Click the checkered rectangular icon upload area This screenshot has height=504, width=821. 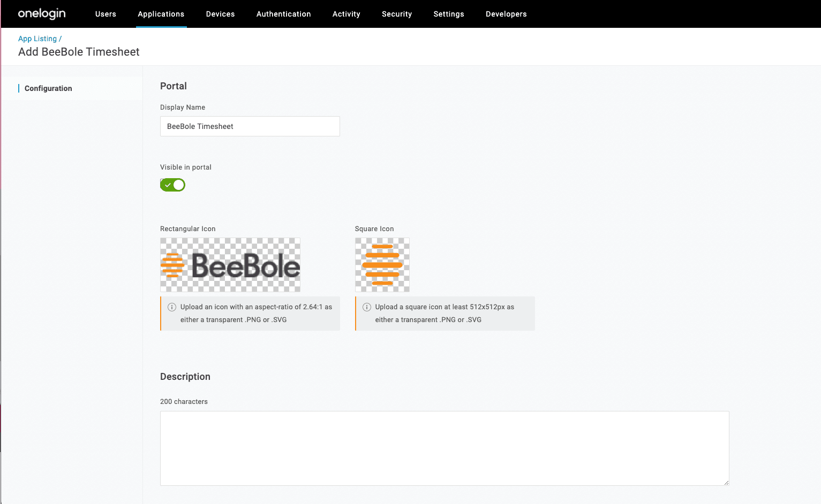point(230,264)
